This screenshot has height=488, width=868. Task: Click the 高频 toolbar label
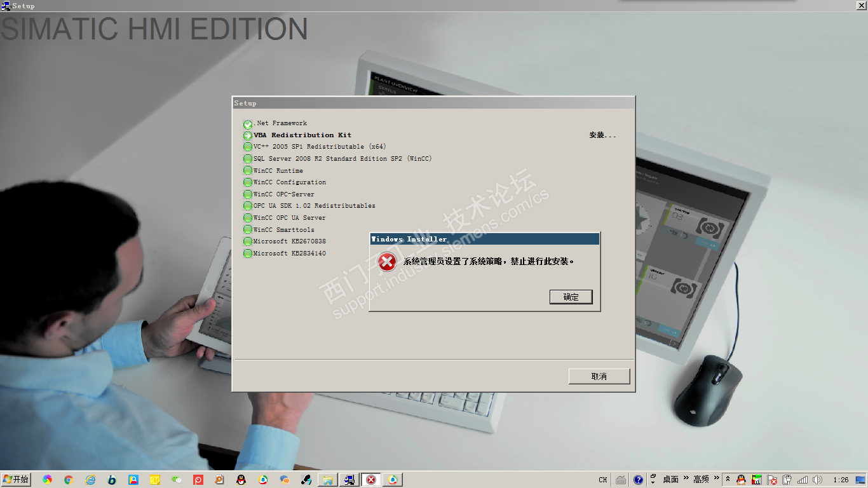tap(702, 480)
